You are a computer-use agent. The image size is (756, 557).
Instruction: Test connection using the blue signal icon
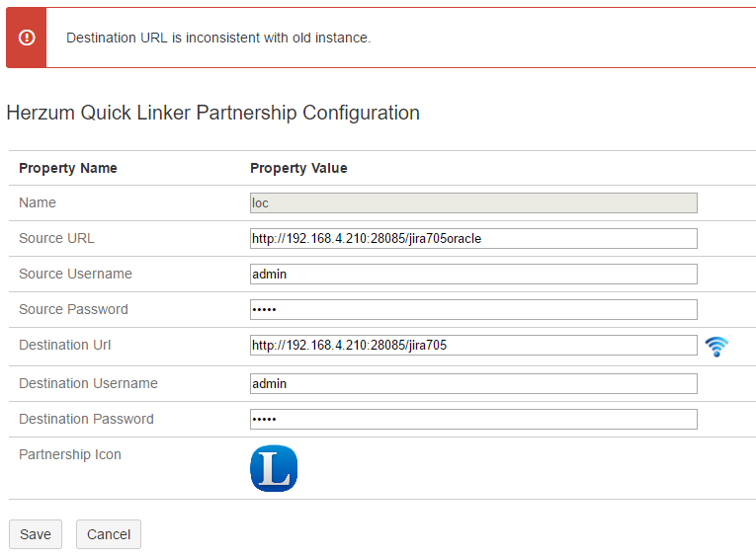716,346
